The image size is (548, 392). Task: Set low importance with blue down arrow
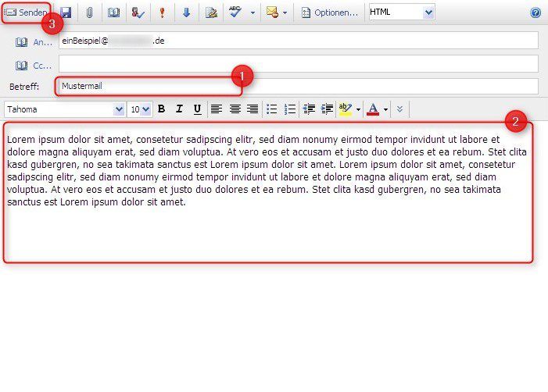point(186,12)
